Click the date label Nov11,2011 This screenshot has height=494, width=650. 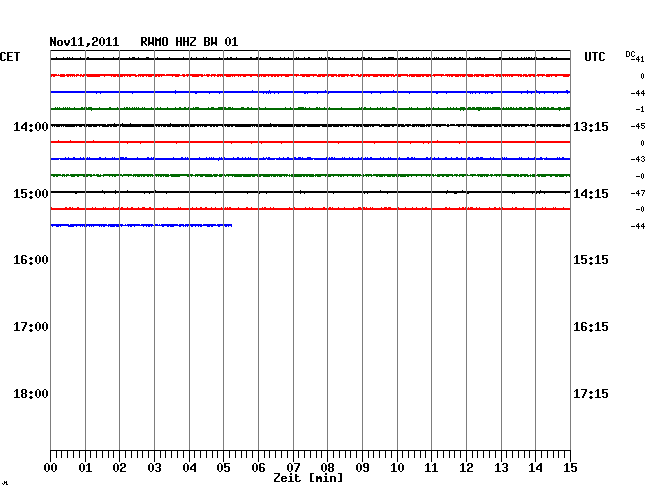pos(84,42)
